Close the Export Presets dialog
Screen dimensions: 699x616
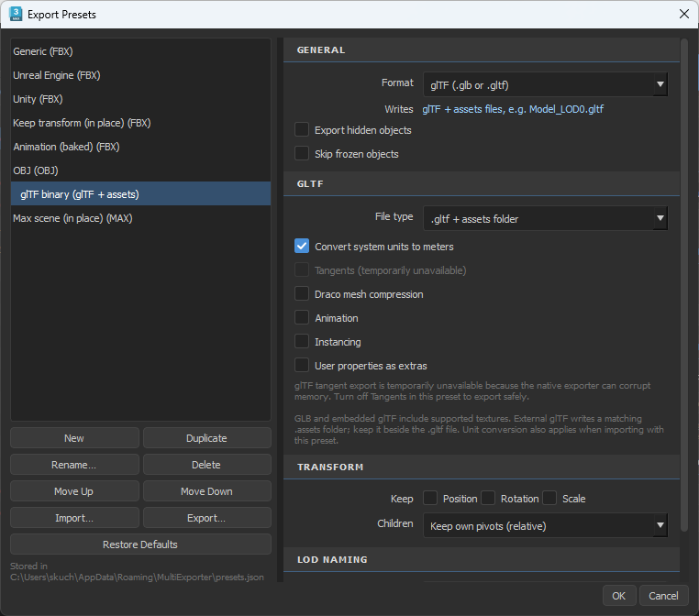coord(683,14)
